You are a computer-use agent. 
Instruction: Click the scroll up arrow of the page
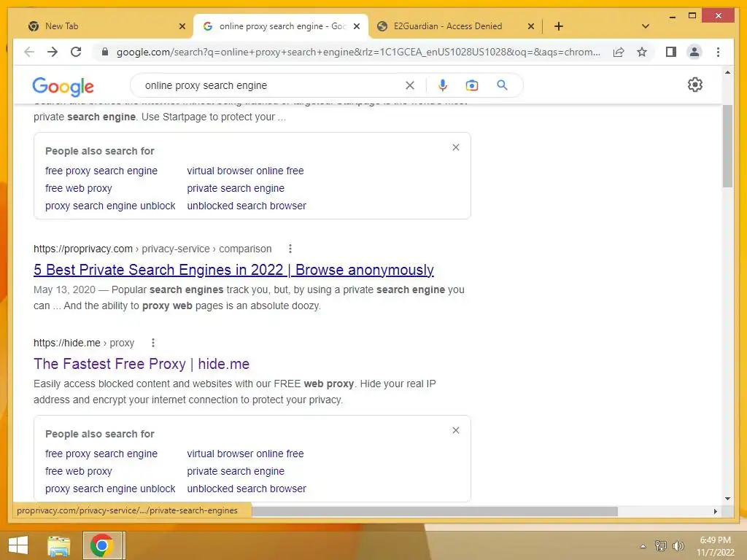click(x=727, y=72)
